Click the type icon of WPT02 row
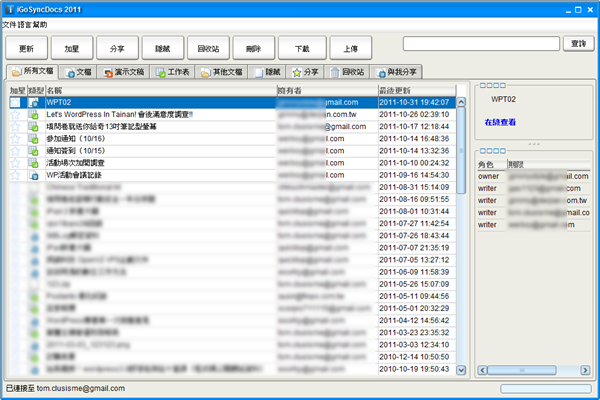 click(x=34, y=102)
